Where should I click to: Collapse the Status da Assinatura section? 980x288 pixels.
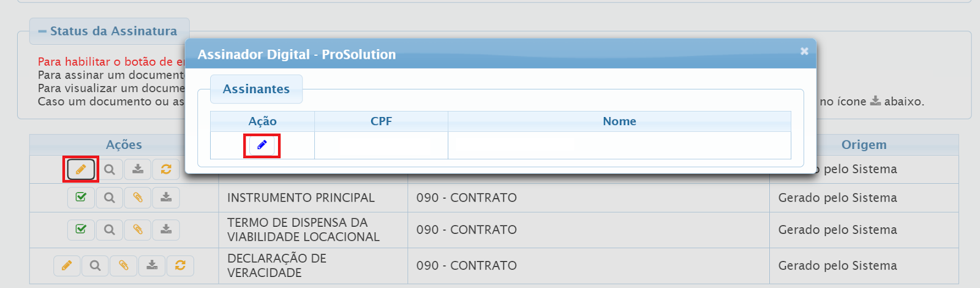42,31
